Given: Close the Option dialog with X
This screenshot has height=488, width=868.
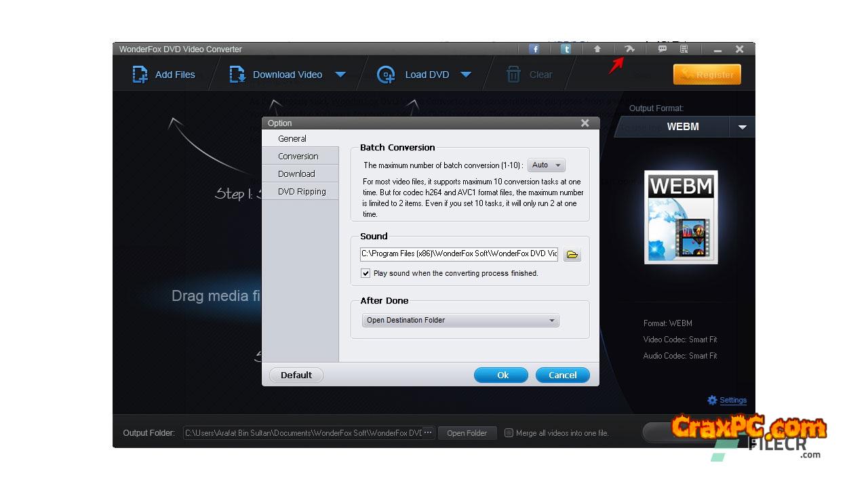Looking at the screenshot, I should pos(585,123).
